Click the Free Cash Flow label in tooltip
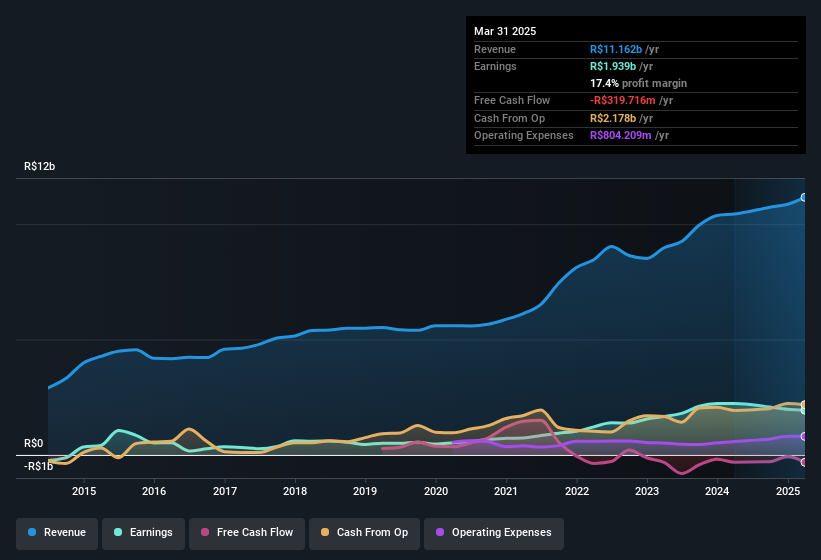Image resolution: width=821 pixels, height=560 pixels. [x=512, y=100]
